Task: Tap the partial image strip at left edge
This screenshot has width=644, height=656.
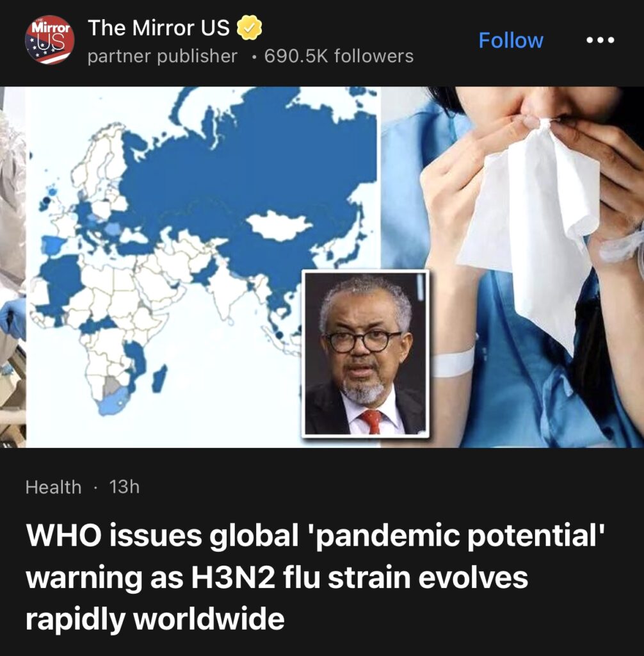Action: click(x=13, y=267)
